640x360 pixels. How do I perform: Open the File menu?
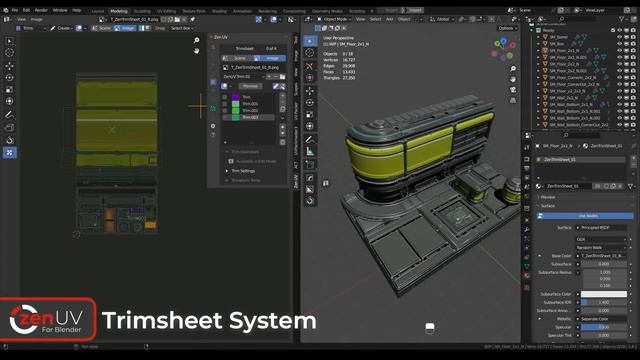(x=15, y=10)
